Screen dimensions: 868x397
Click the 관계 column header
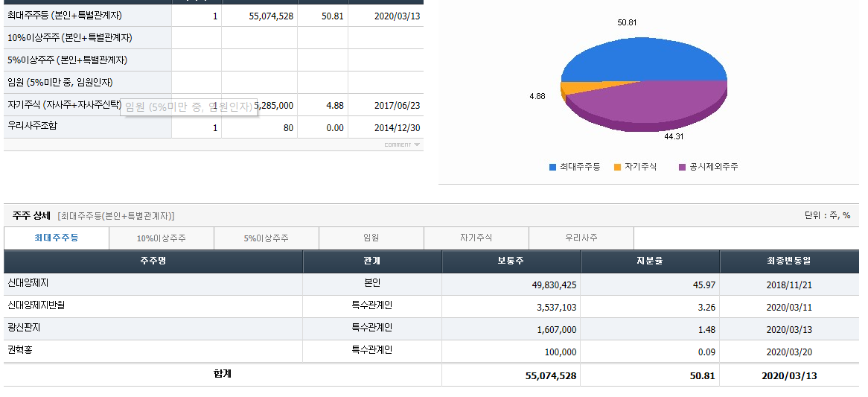click(x=372, y=261)
